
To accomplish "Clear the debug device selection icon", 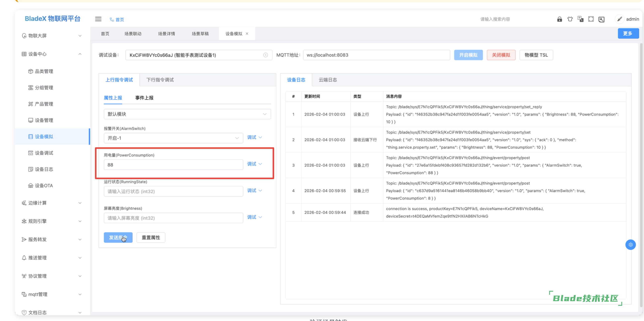I will coord(265,55).
